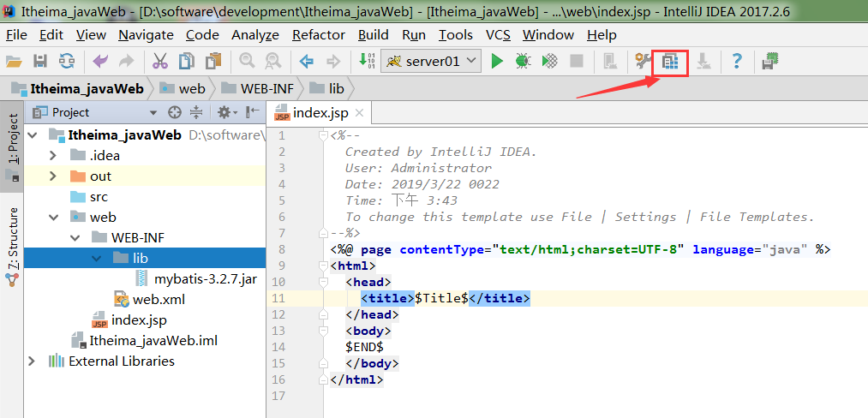
Task: Click the Stop square icon
Action: tap(577, 61)
